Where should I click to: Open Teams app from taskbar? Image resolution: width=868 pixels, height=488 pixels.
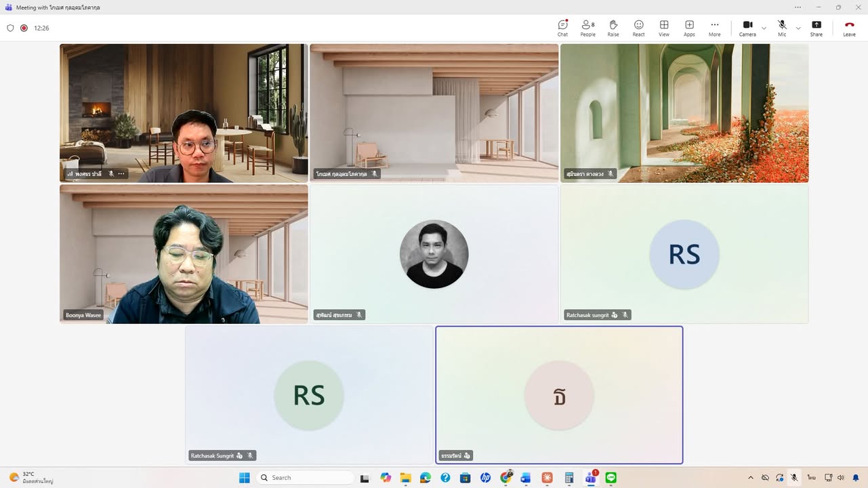591,478
